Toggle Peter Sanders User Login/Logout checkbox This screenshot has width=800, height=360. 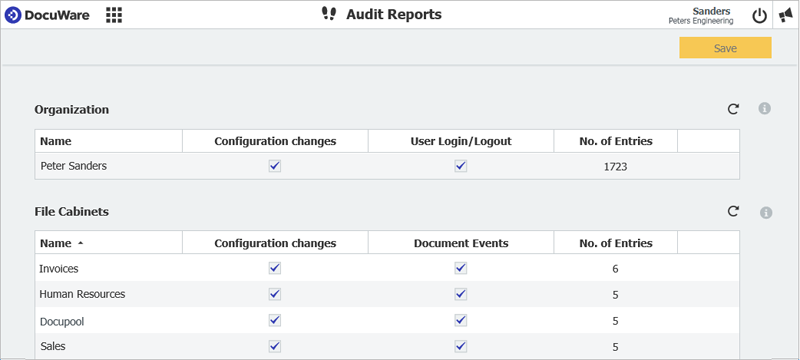click(x=461, y=166)
